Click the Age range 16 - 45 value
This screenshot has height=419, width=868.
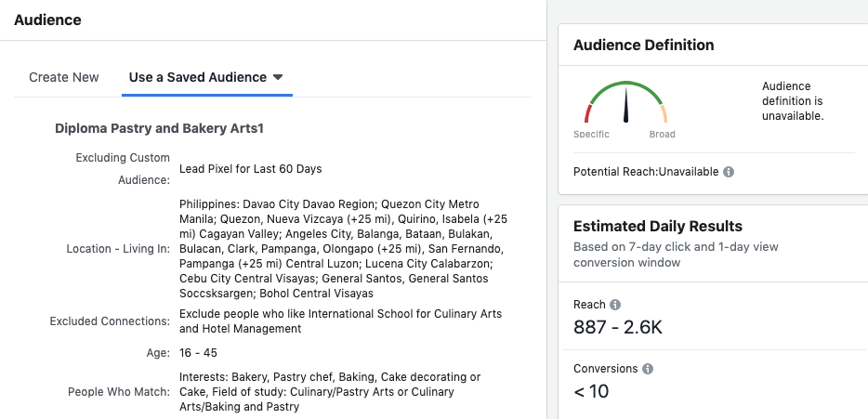[198, 353]
